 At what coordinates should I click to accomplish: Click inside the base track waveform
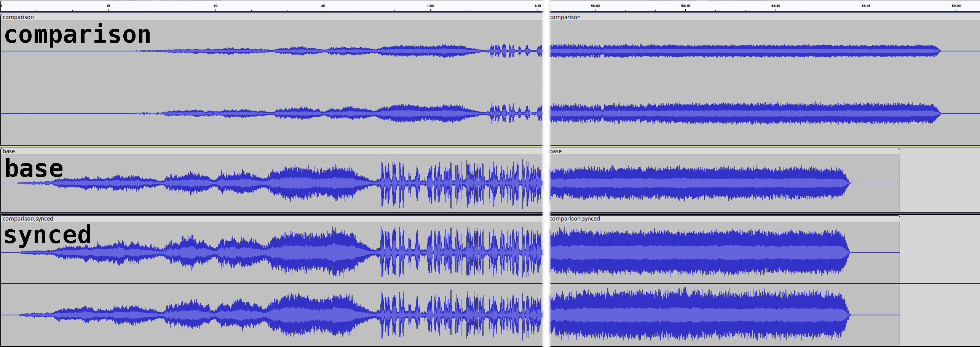(x=305, y=183)
